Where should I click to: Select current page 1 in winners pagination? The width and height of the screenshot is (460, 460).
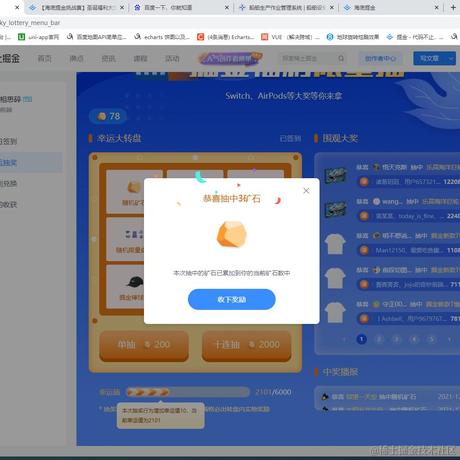(x=361, y=339)
